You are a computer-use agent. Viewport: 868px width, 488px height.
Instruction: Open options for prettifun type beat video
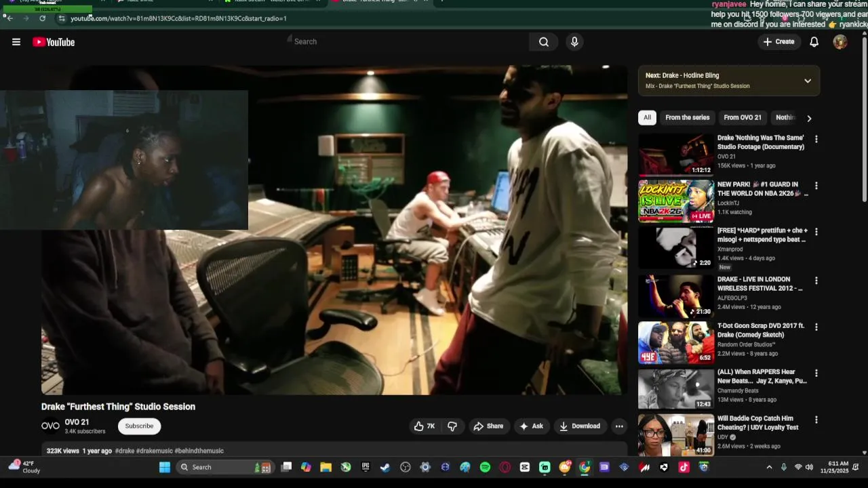point(816,232)
